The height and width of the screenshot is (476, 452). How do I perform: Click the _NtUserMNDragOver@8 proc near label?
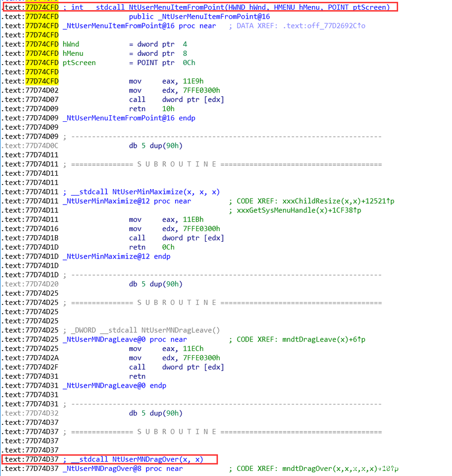point(122,469)
